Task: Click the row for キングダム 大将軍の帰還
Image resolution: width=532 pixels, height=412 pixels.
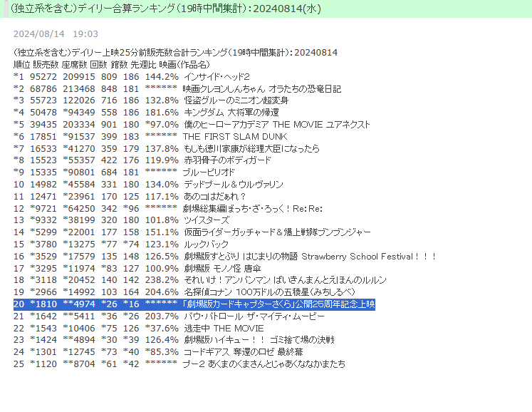Action: click(146, 113)
